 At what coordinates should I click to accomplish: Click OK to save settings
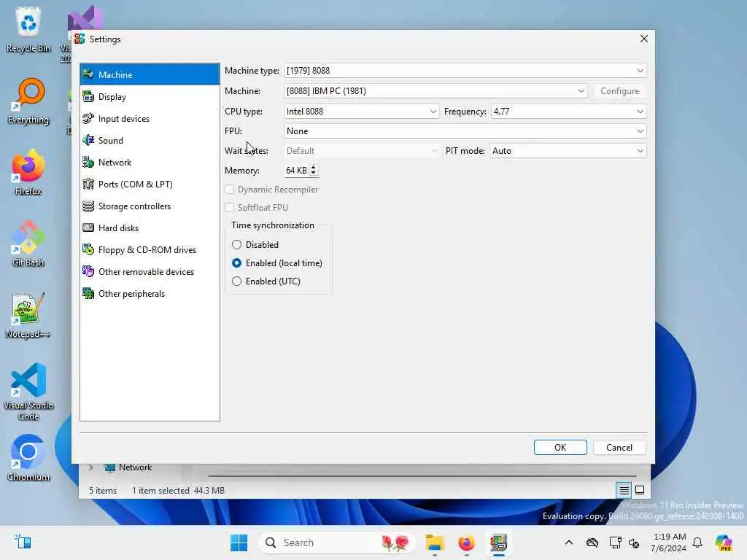[x=560, y=447]
